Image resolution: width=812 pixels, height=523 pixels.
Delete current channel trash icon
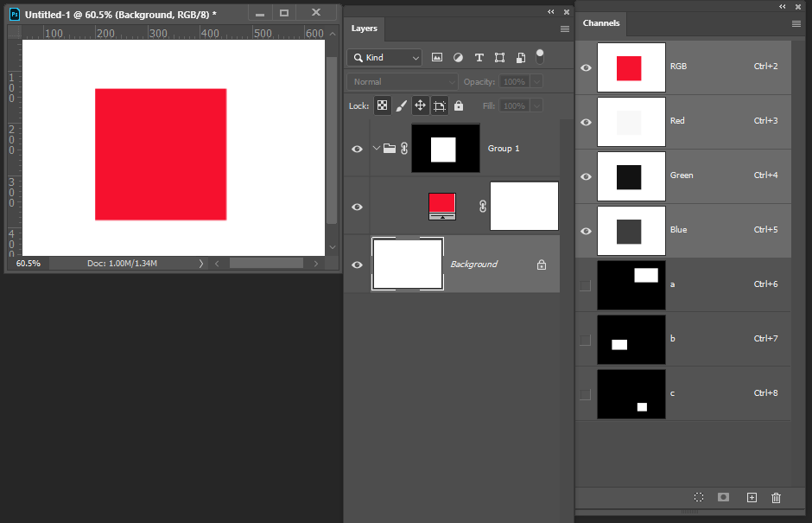[x=776, y=498]
